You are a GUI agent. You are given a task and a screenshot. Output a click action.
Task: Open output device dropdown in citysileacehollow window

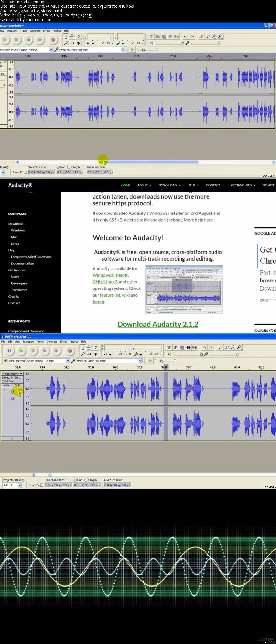pyautogui.click(x=51, y=50)
